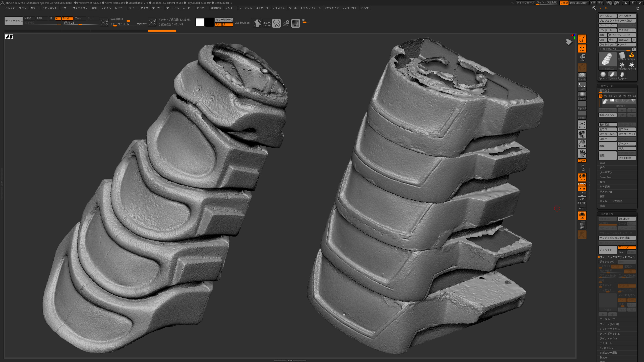
Task: Open the マテリアル (Material) menu
Action: point(172,8)
